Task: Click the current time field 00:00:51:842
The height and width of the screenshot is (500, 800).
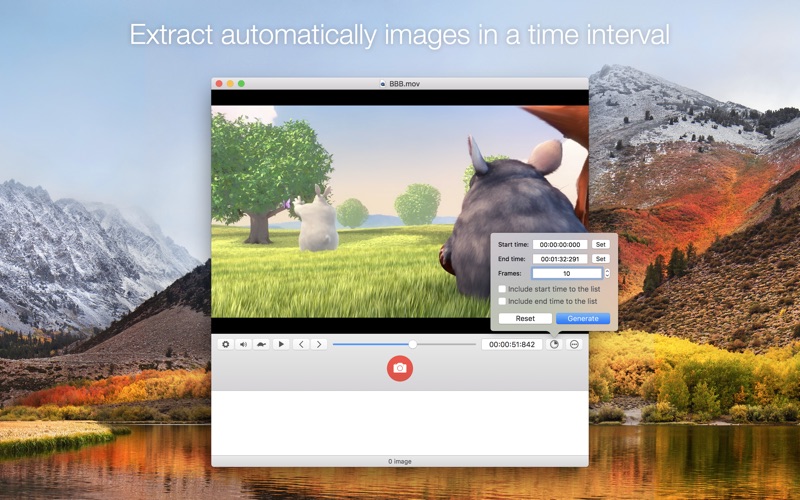Action: tap(512, 344)
